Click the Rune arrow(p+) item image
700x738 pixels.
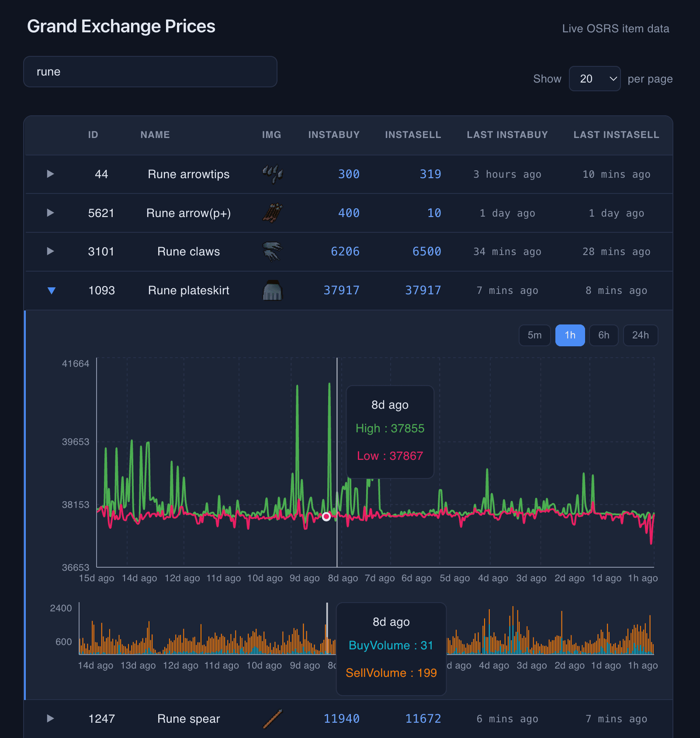click(x=272, y=213)
